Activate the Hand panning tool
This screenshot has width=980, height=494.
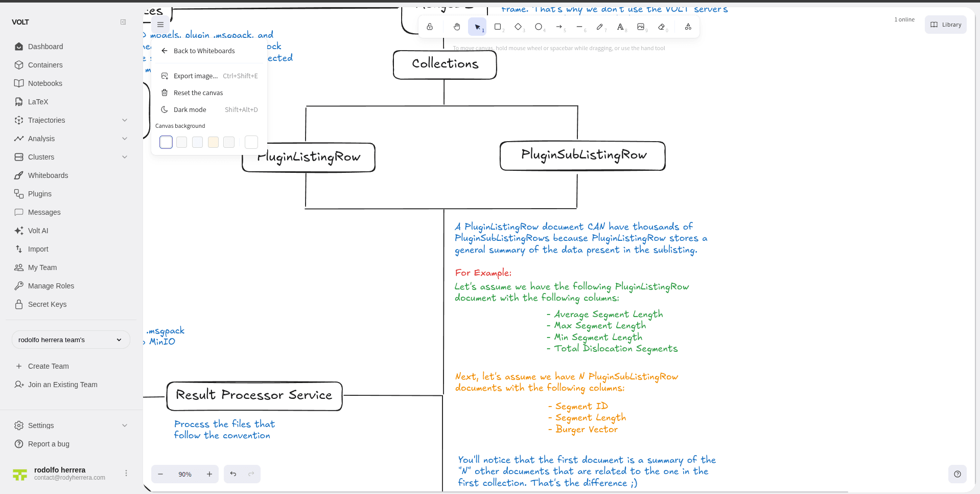point(457,27)
